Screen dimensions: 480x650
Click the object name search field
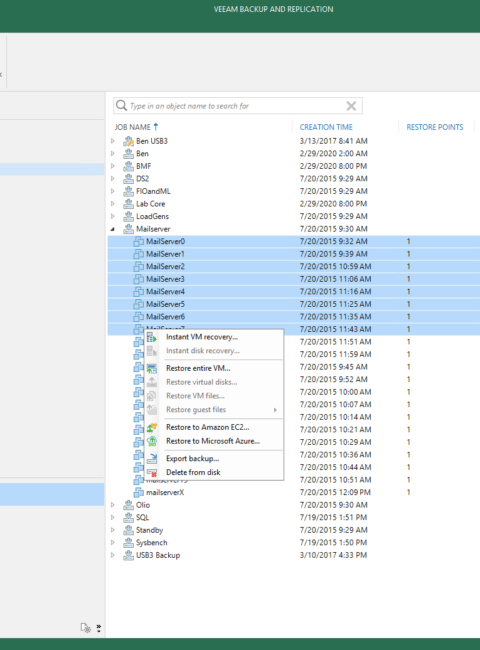click(238, 106)
